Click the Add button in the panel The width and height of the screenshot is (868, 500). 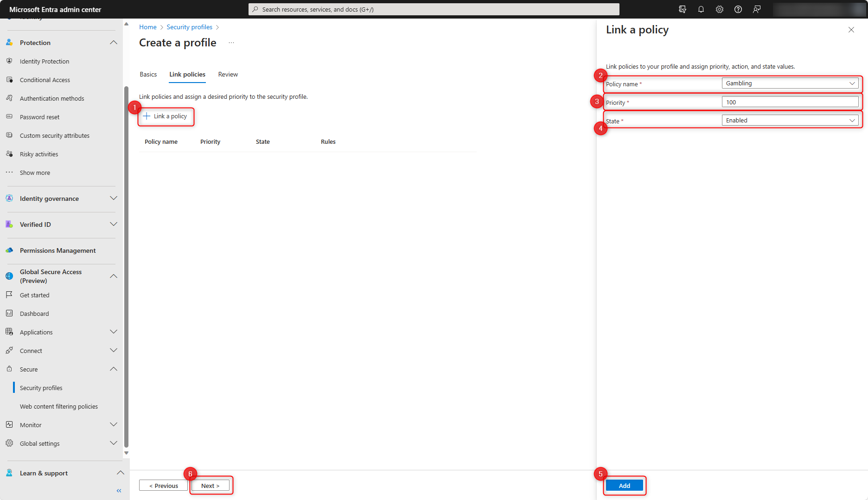[x=624, y=485]
